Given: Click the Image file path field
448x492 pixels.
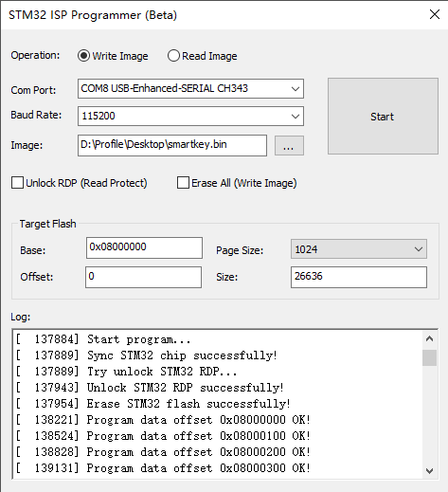Looking at the screenshot, I should pyautogui.click(x=172, y=145).
